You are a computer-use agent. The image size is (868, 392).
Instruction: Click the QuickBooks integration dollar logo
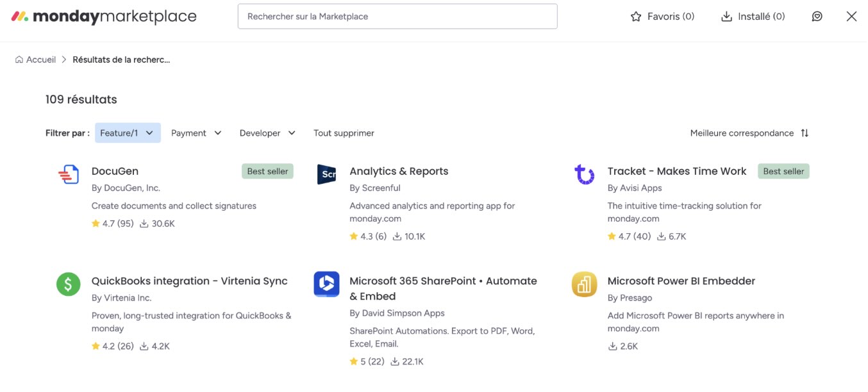tap(68, 284)
